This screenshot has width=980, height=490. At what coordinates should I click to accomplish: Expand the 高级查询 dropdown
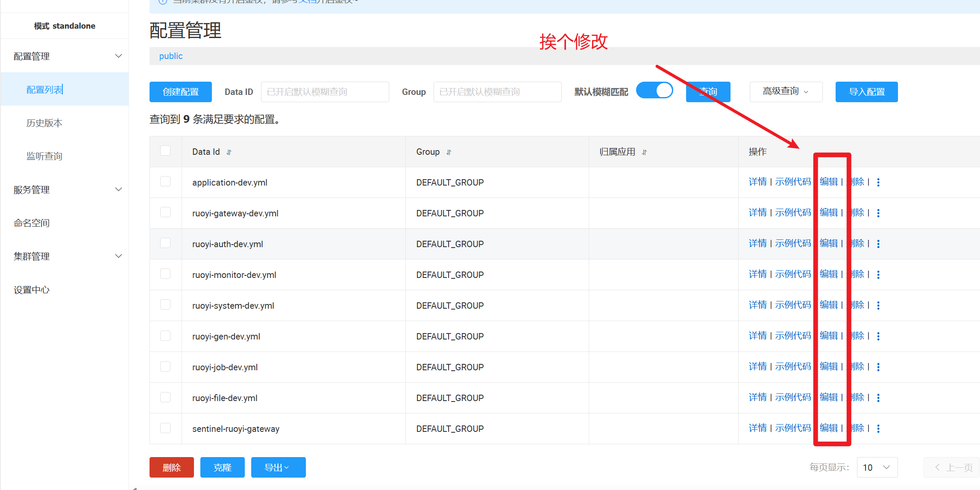[786, 92]
